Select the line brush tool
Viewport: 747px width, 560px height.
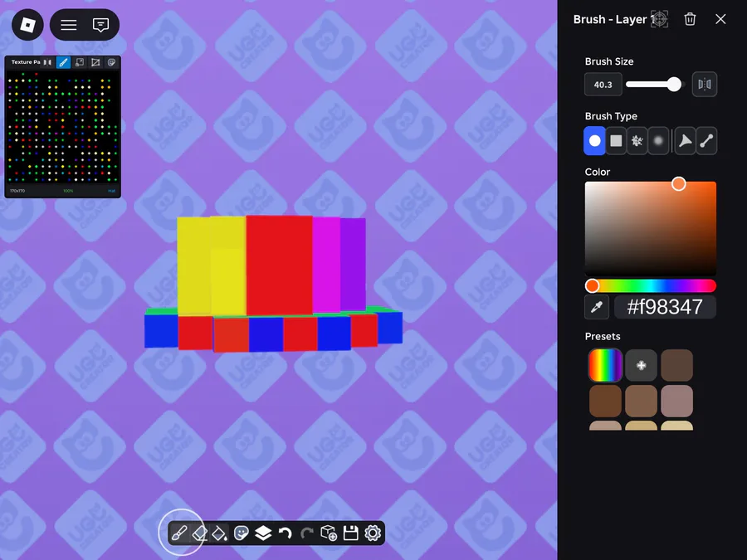pos(706,140)
